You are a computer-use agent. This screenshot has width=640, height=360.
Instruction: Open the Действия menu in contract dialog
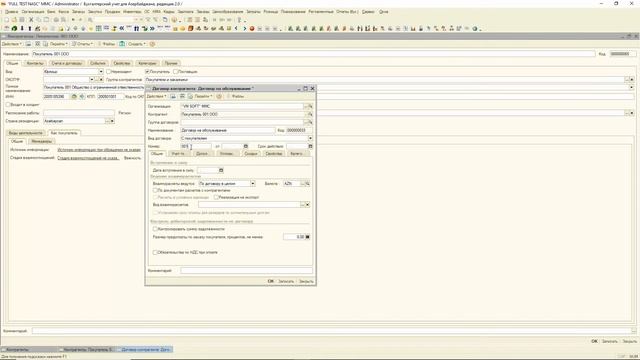point(157,96)
